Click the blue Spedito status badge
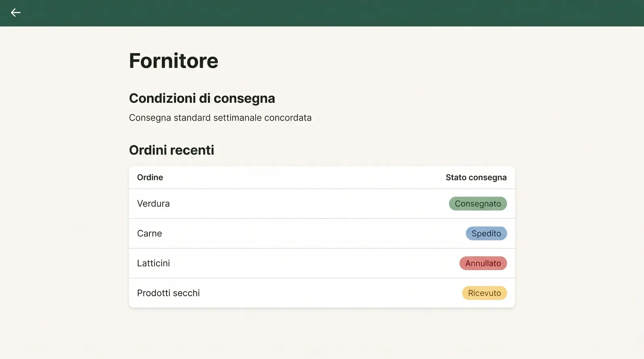The height and width of the screenshot is (359, 644). 486,234
